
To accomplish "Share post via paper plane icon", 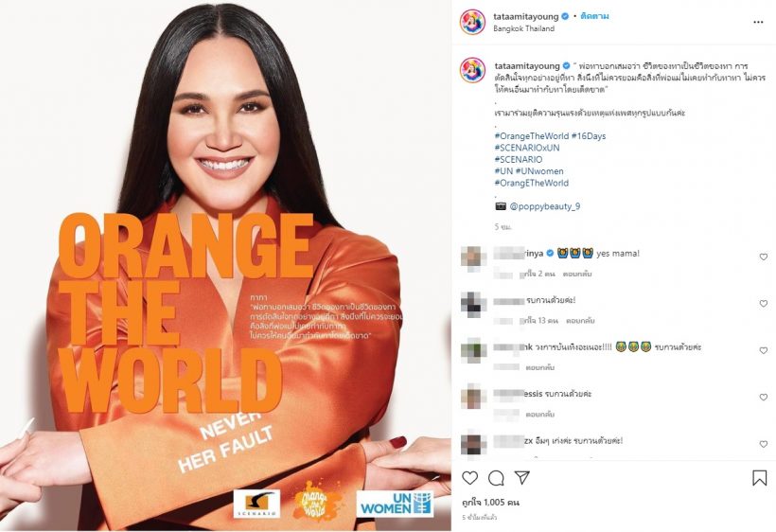I will [x=521, y=477].
